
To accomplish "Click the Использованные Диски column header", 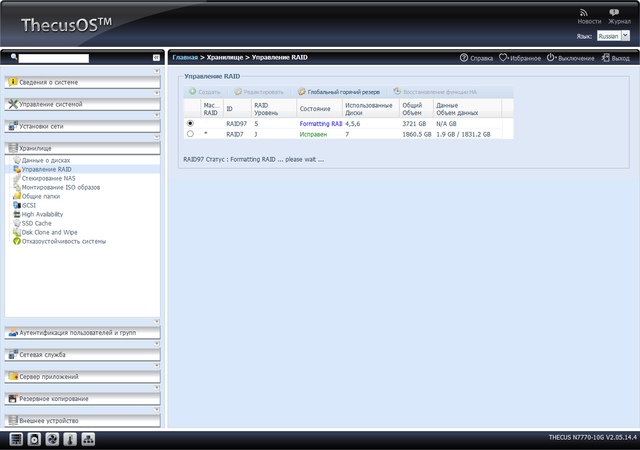I will [x=371, y=109].
